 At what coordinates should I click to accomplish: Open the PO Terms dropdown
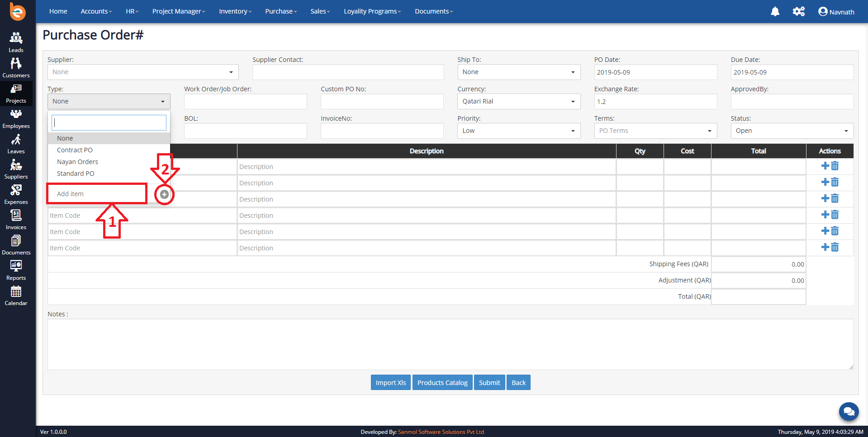click(655, 131)
